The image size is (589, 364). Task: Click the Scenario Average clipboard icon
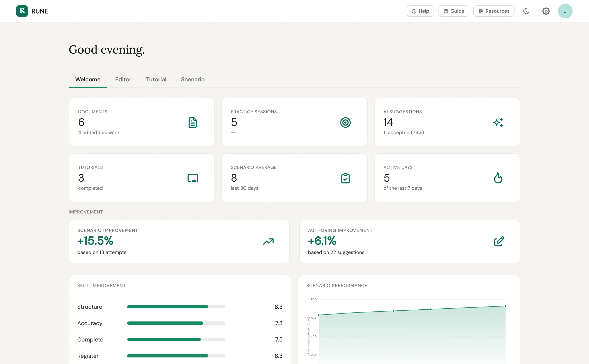pos(345,178)
